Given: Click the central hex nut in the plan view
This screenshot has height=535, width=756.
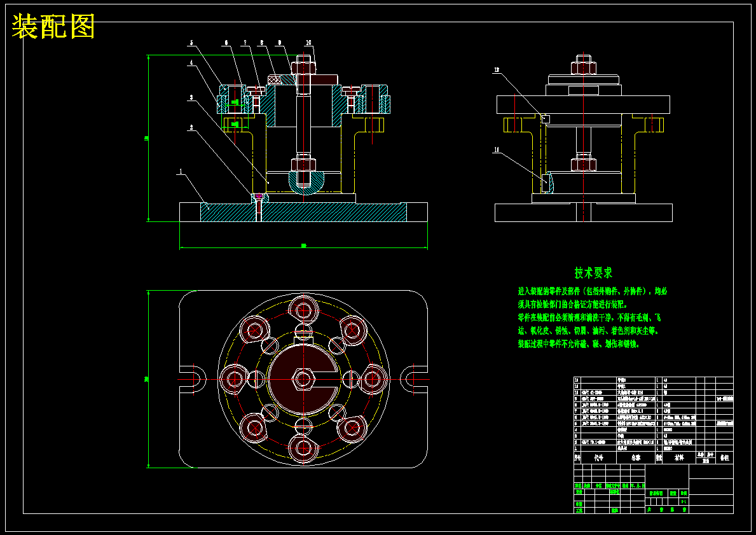Looking at the screenshot, I should 303,379.
